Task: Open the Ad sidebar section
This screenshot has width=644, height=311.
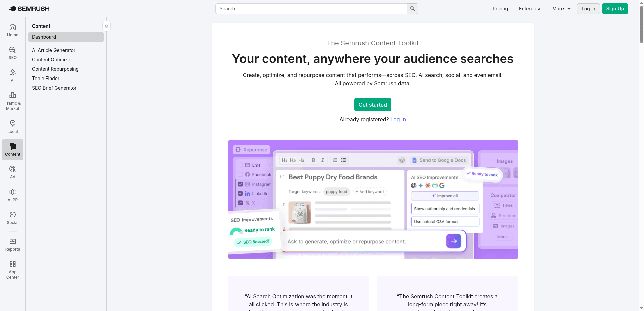Action: [x=13, y=172]
